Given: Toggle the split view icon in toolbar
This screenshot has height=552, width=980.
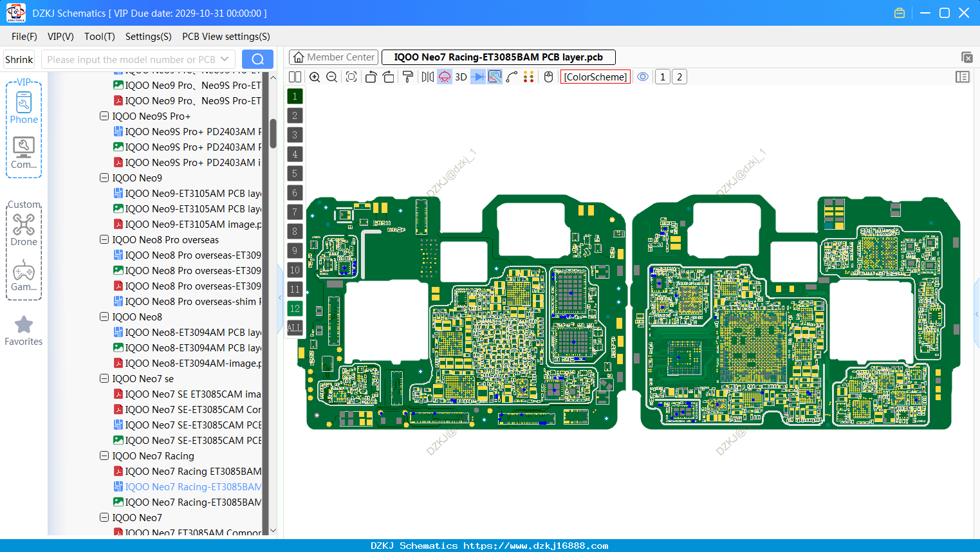Looking at the screenshot, I should (295, 77).
